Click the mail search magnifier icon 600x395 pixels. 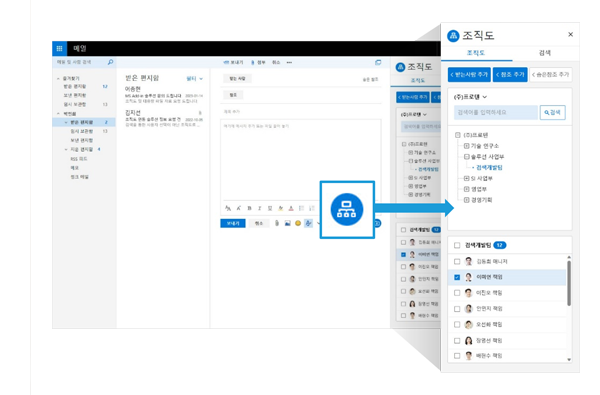(110, 62)
